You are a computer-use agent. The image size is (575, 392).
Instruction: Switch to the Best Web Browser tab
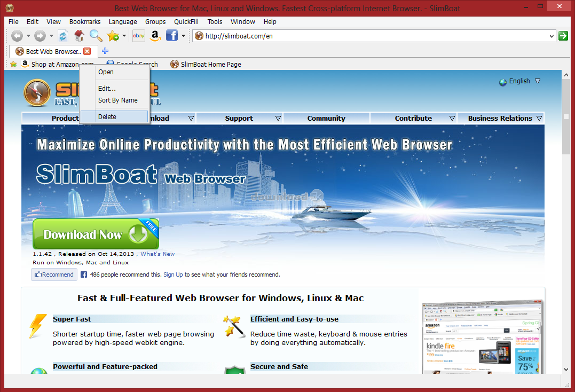(x=53, y=51)
